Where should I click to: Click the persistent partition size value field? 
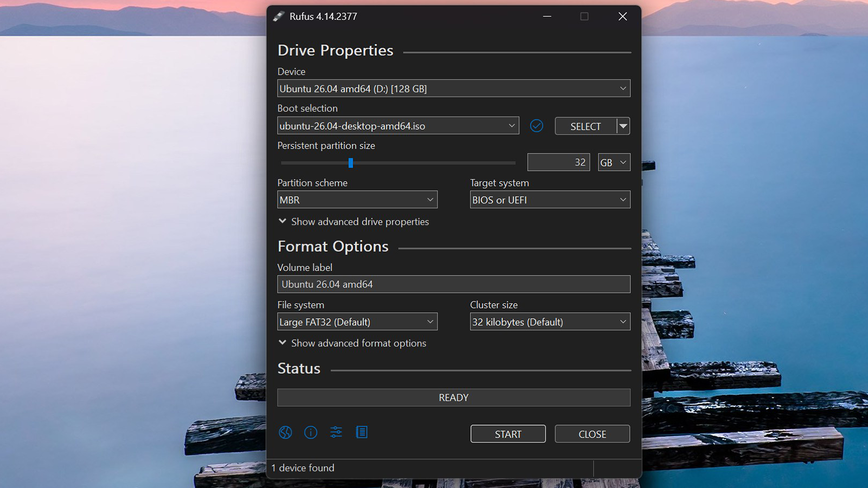[x=559, y=162]
